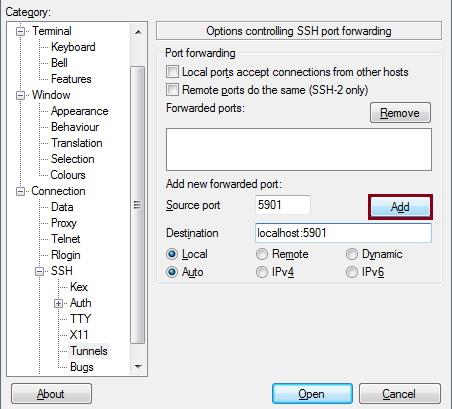Enable local ports accept connections checkbox
This screenshot has width=452, height=409.
172,72
